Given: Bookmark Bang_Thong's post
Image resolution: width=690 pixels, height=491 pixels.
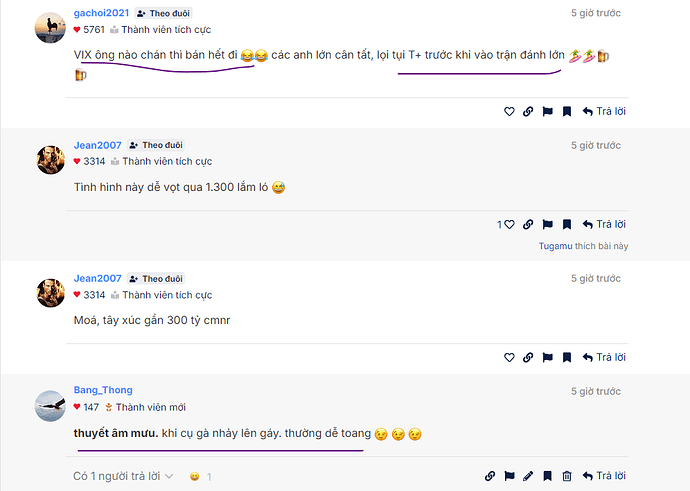Looking at the screenshot, I should tap(547, 476).
